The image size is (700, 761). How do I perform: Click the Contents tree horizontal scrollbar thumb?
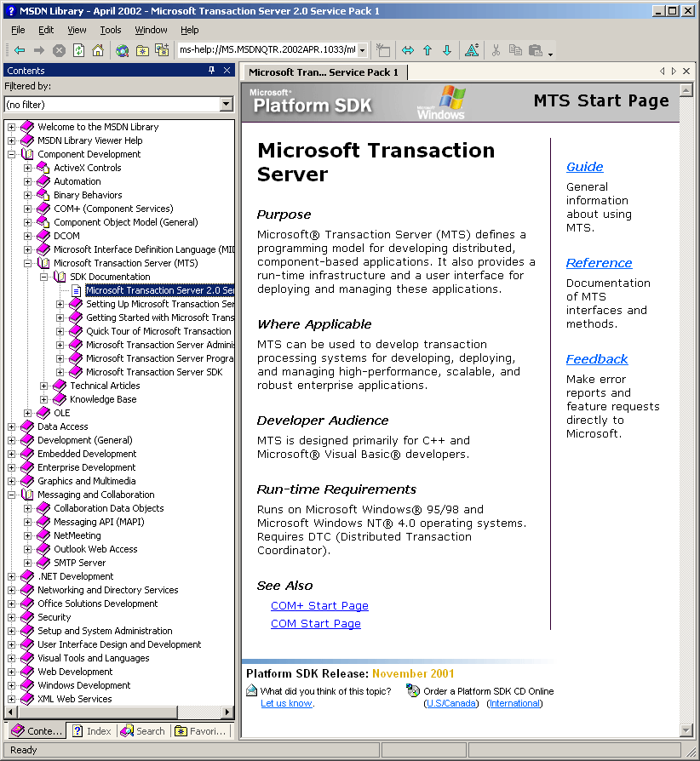(x=98, y=712)
